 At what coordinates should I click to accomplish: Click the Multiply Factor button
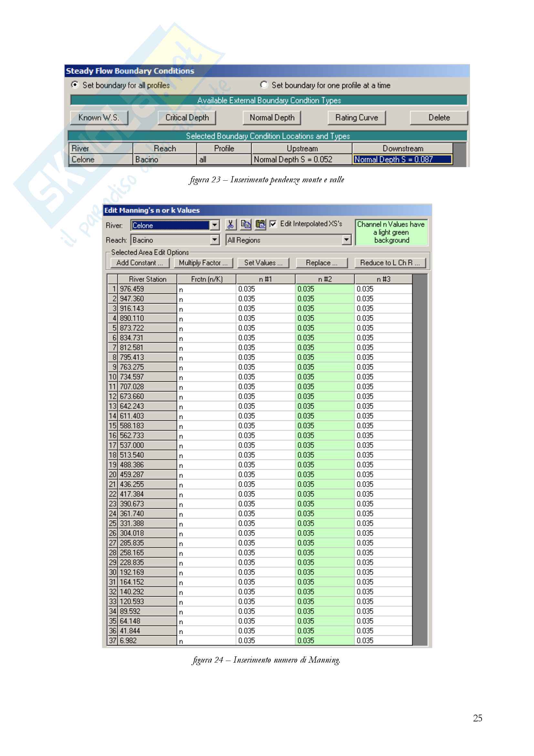(203, 263)
